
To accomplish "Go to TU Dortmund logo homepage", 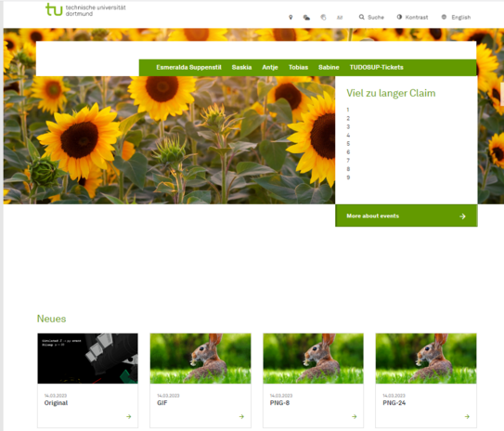I will (85, 10).
